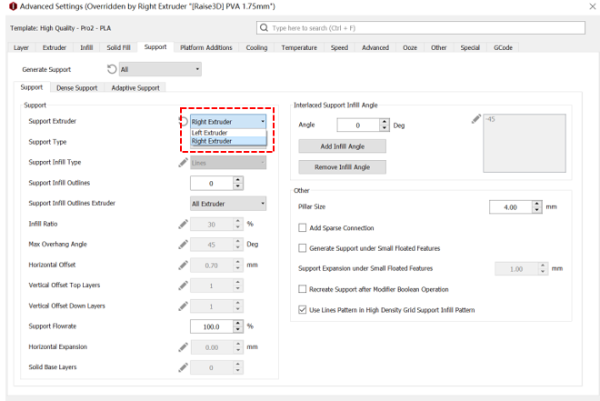This screenshot has width=600, height=401.
Task: Check Generate Support under Small Floated Features
Action: (304, 247)
